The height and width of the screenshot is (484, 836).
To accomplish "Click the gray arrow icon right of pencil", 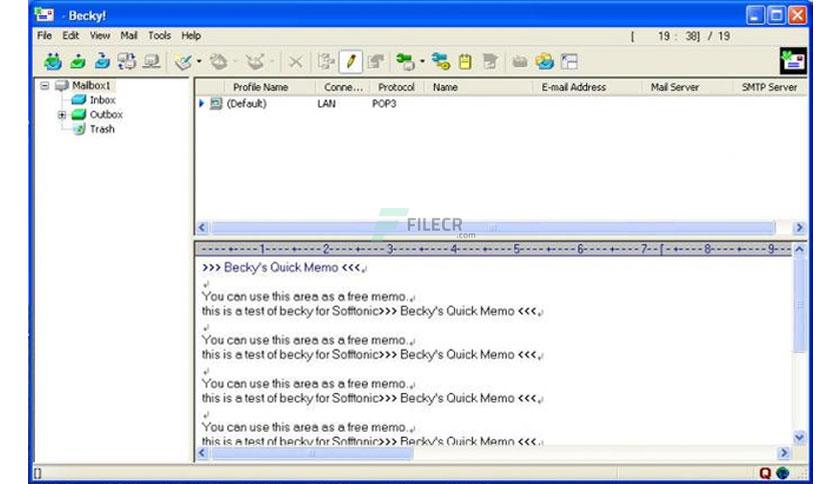I will 376,62.
